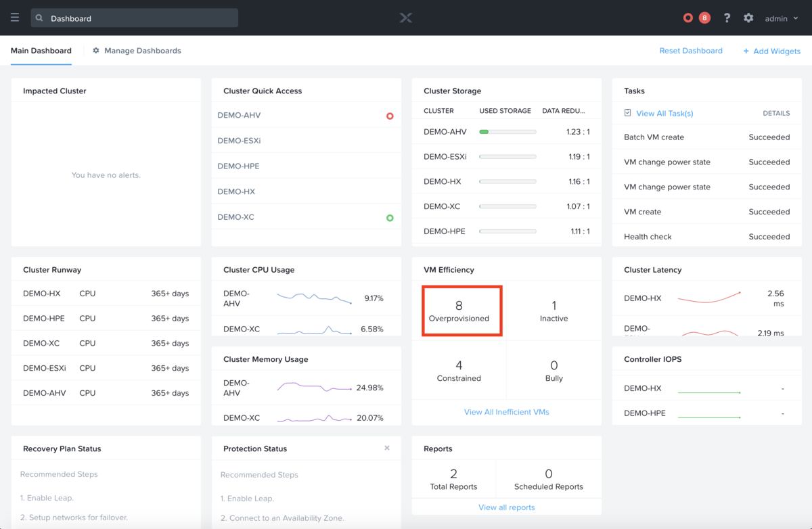The width and height of the screenshot is (812, 529).
Task: Open the navigation hamburger menu
Action: (x=14, y=18)
